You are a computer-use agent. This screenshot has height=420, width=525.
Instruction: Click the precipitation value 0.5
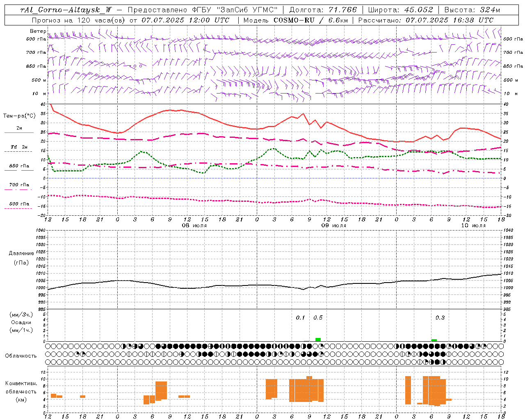(318, 317)
